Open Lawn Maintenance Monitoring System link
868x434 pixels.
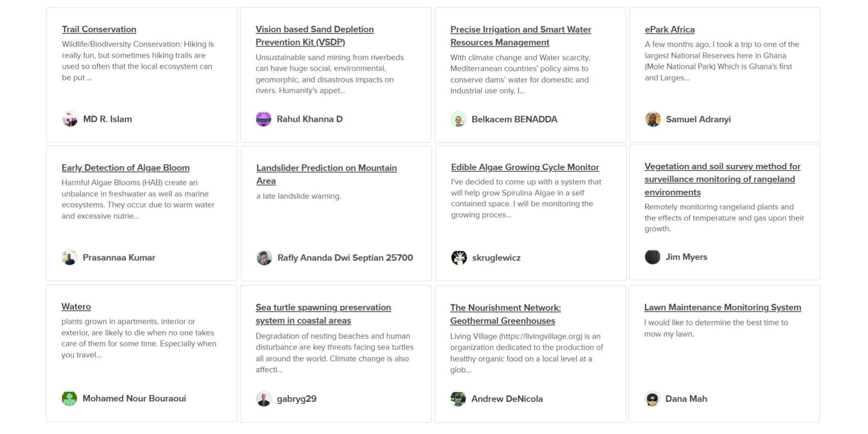click(722, 307)
